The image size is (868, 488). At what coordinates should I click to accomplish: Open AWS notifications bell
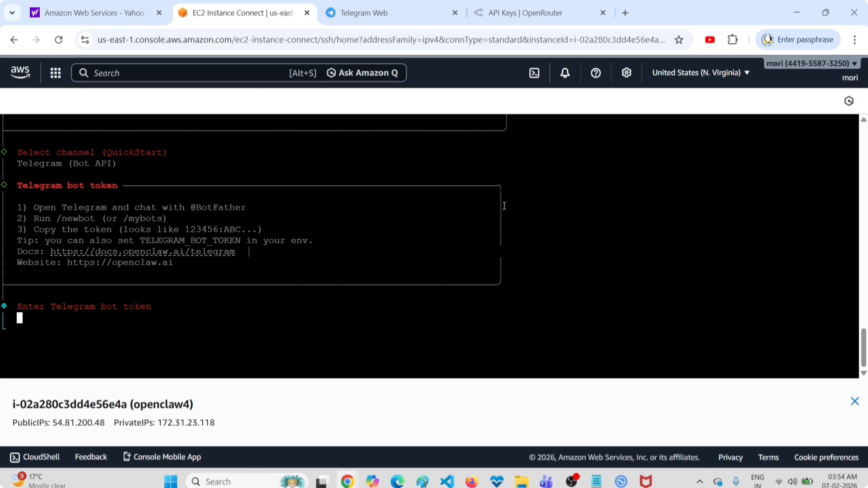pos(565,73)
